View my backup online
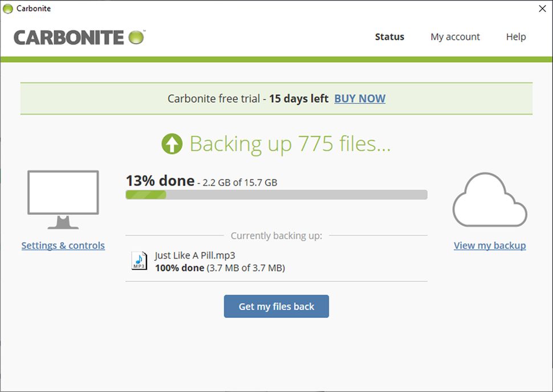The width and height of the screenshot is (553, 392). (x=490, y=245)
